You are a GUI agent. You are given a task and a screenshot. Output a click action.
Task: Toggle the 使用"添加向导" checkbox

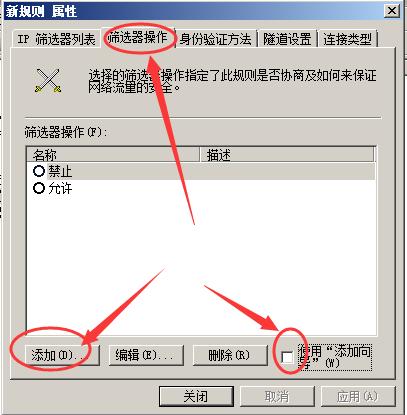click(x=287, y=357)
